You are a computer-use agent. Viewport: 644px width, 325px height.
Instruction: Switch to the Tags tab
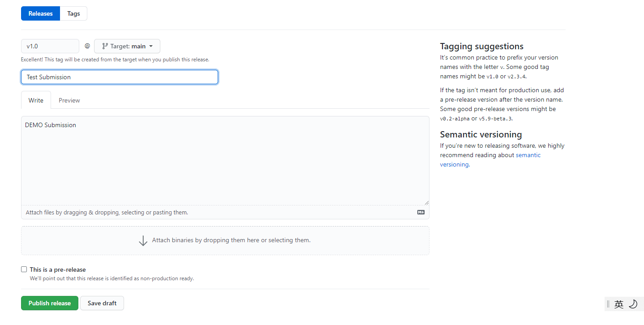pyautogui.click(x=73, y=13)
